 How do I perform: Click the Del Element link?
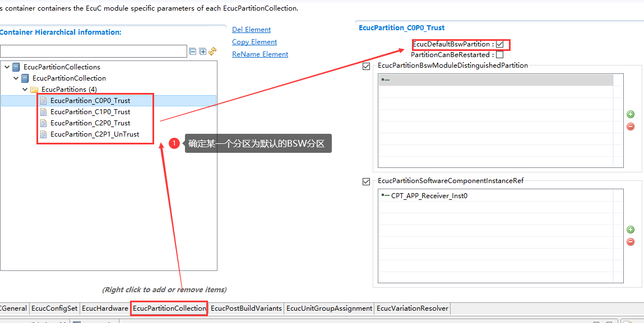251,30
